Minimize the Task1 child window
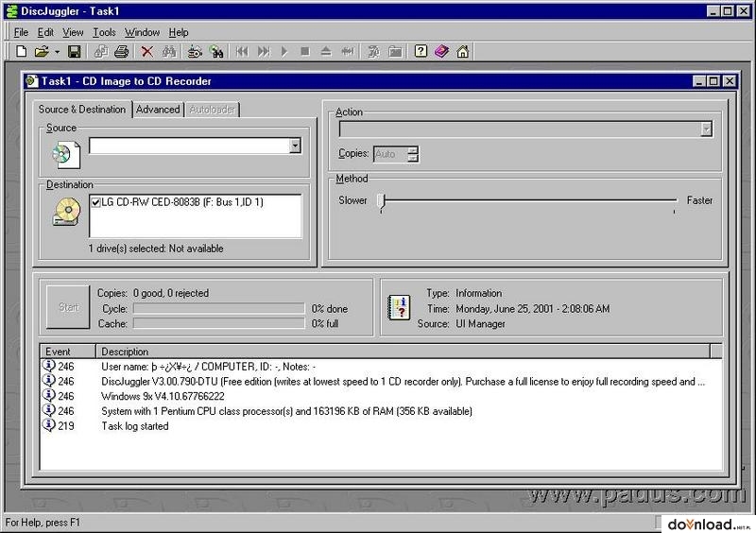The height and width of the screenshot is (533, 756). point(699,81)
